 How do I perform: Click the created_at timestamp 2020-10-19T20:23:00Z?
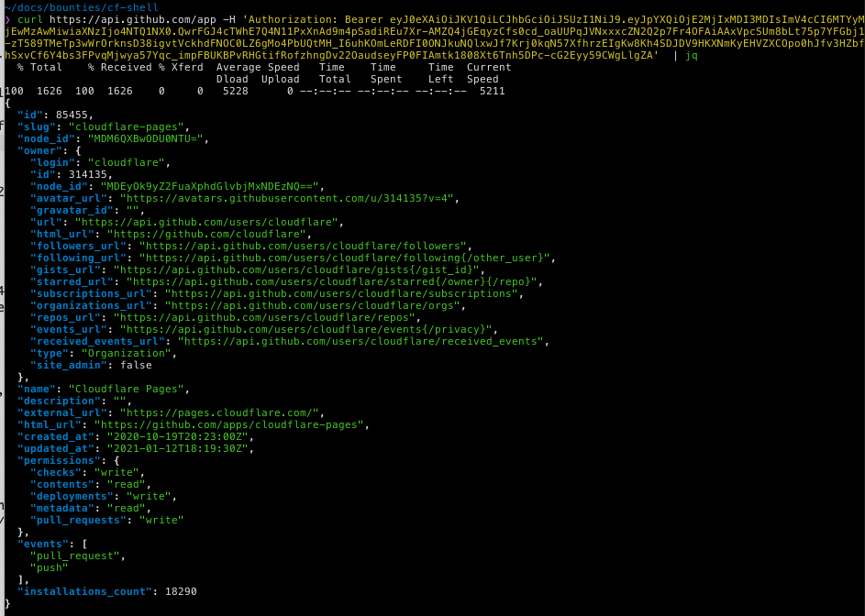pos(178,437)
